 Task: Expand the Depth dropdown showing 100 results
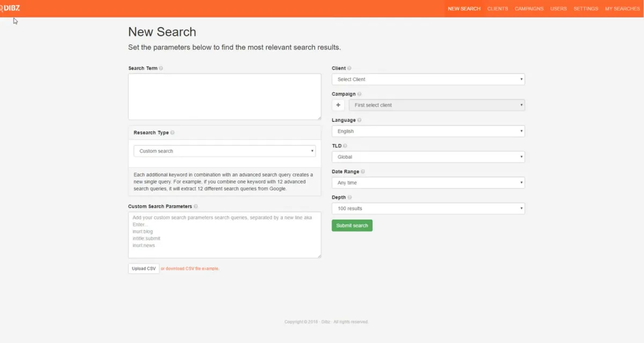pos(428,208)
